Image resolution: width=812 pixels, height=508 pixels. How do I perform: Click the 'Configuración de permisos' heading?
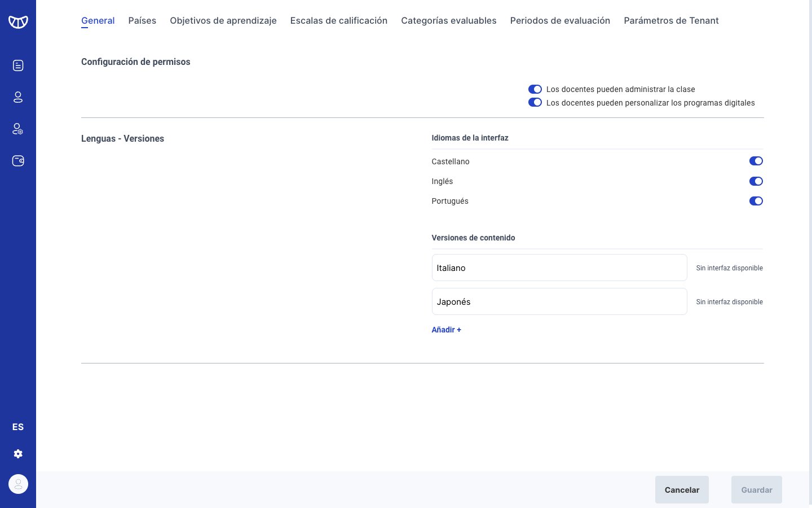136,62
